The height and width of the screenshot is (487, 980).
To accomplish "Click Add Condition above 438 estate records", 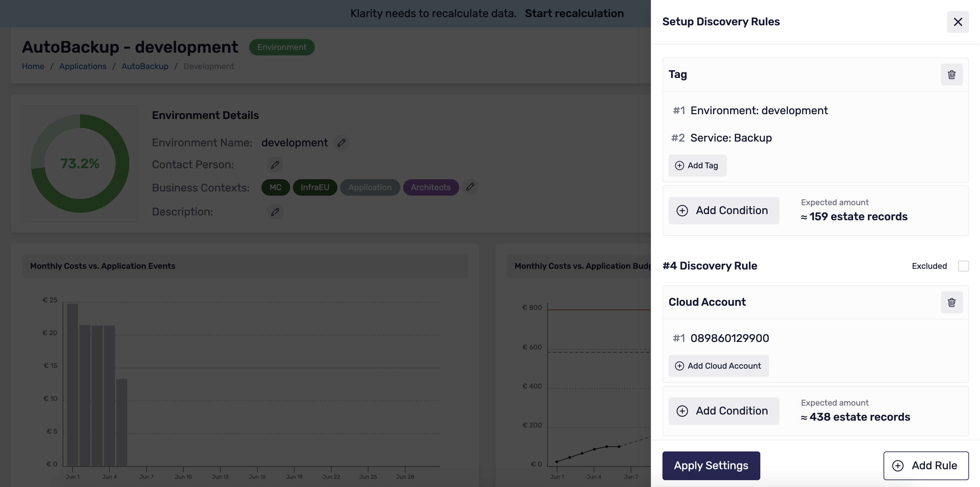I will [x=724, y=411].
